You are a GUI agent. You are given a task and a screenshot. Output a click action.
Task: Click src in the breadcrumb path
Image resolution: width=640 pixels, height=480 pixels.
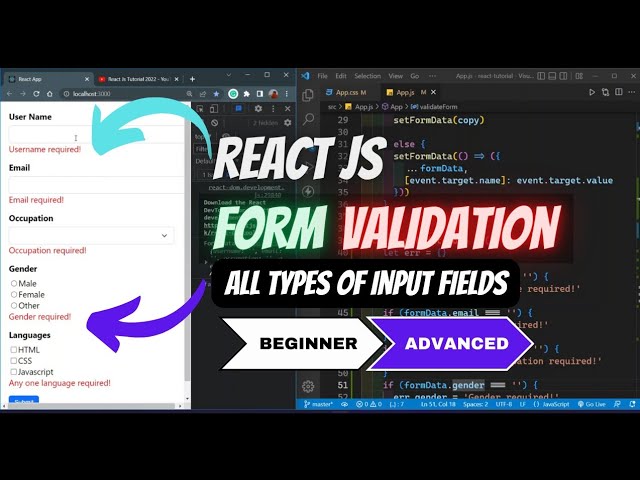[x=332, y=107]
